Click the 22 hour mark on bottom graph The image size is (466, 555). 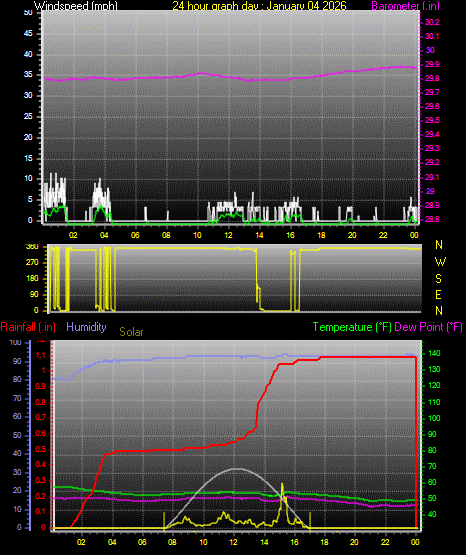(x=385, y=542)
